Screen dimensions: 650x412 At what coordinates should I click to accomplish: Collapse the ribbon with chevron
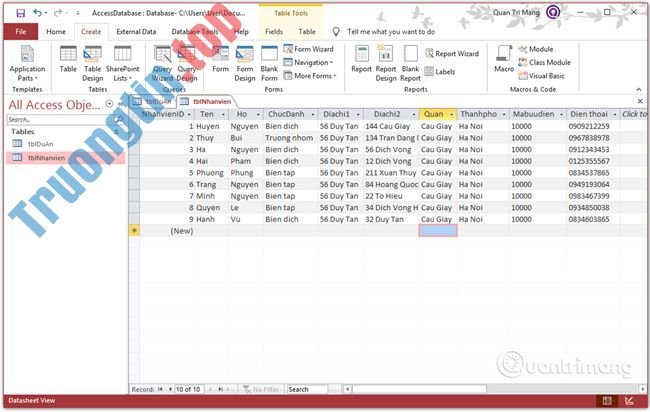point(638,89)
